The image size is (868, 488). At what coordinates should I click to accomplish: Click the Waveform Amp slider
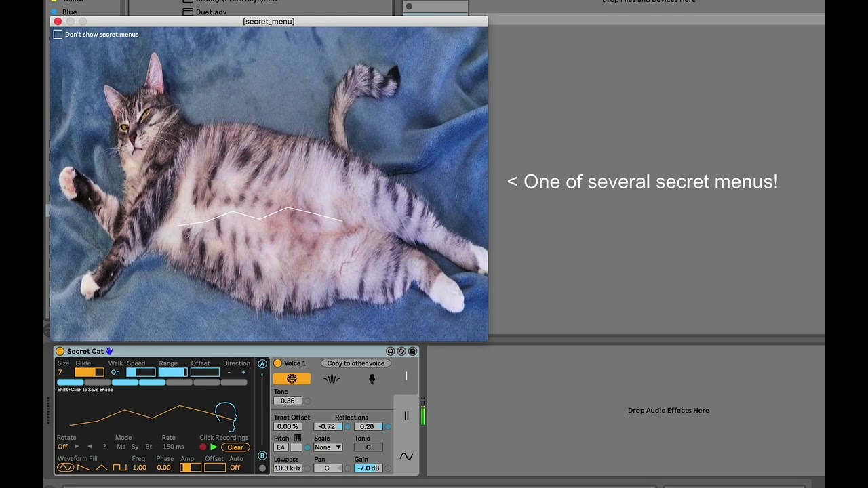click(191, 468)
